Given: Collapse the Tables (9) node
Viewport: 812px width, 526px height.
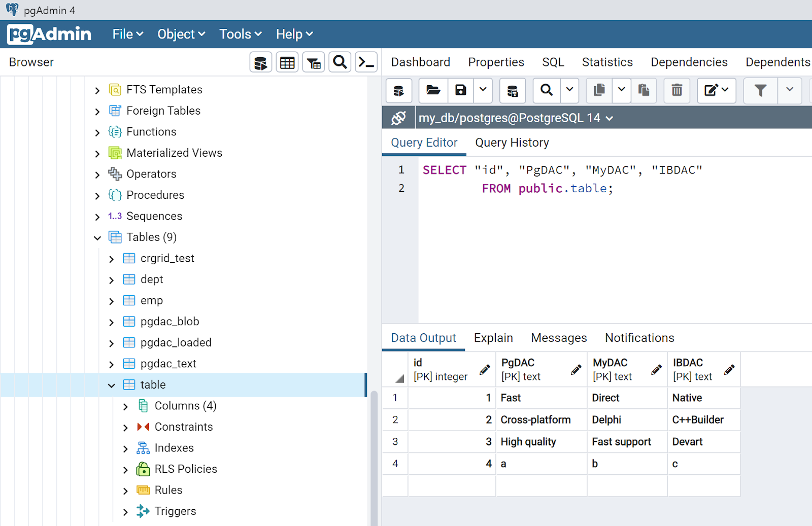Looking at the screenshot, I should 97,238.
